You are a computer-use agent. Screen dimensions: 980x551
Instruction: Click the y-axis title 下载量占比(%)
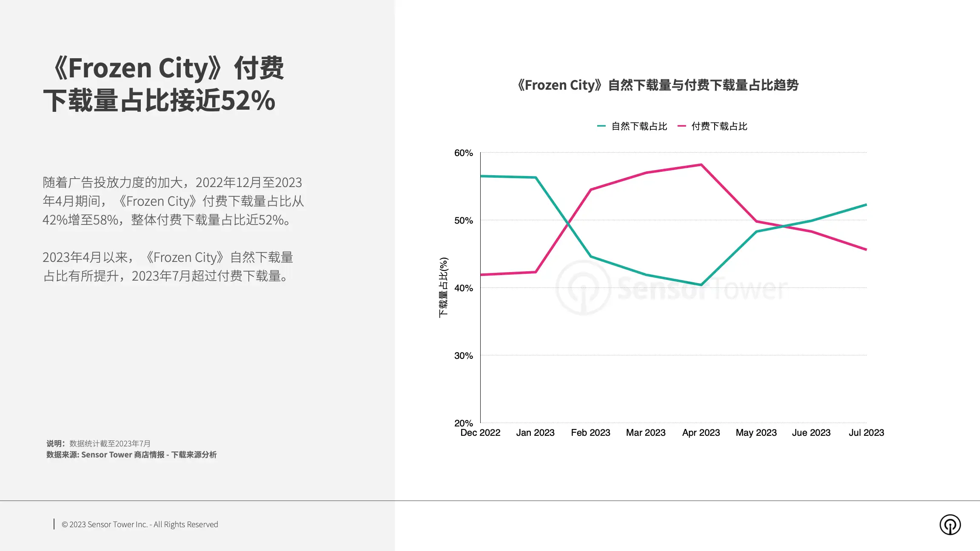coord(443,287)
